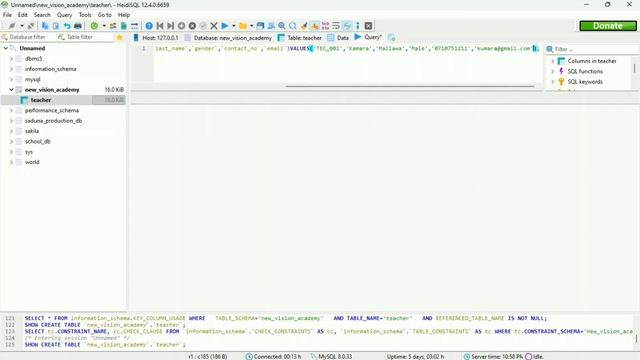Go to last row icon
This screenshot has width=640, height=360.
[x=171, y=26]
